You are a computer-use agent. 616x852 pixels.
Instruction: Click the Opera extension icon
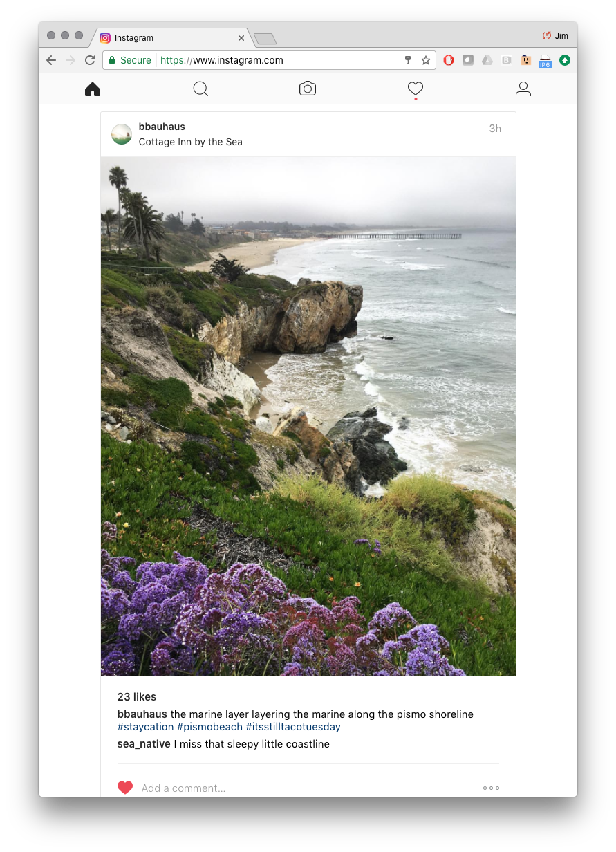[449, 60]
